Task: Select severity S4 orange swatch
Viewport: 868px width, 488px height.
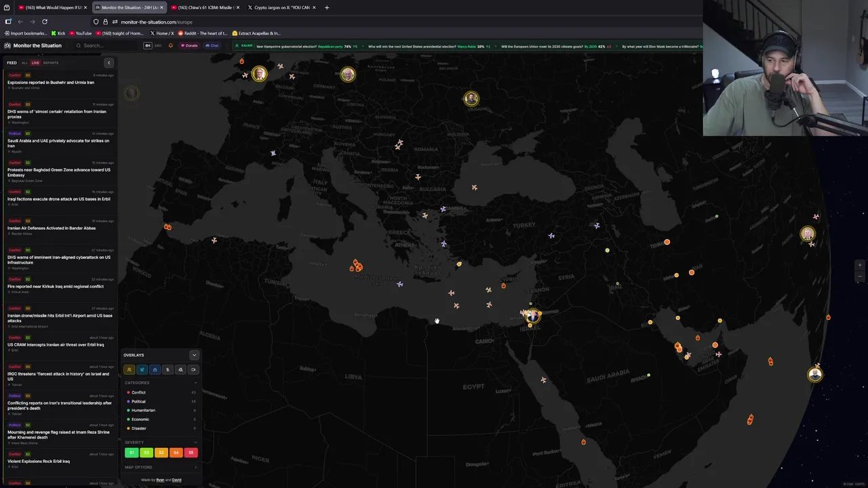Action: coord(176,452)
